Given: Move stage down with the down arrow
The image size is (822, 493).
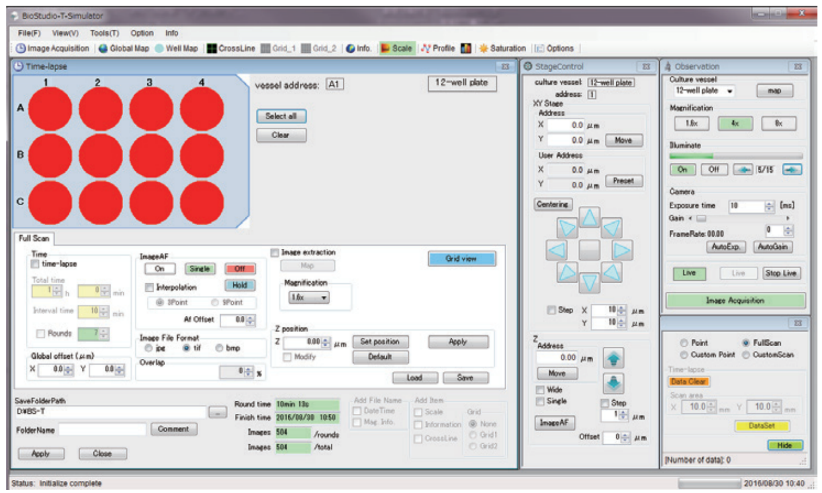Looking at the screenshot, I should coord(589,283).
